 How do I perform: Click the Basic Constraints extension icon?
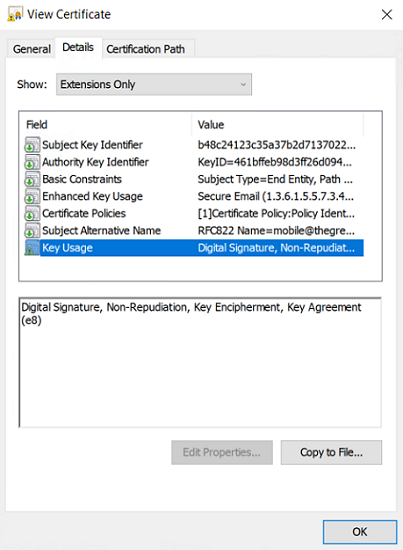click(x=32, y=179)
